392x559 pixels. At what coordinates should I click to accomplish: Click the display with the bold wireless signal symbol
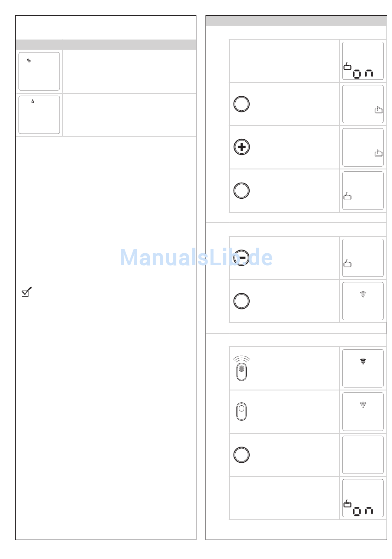[x=363, y=368]
